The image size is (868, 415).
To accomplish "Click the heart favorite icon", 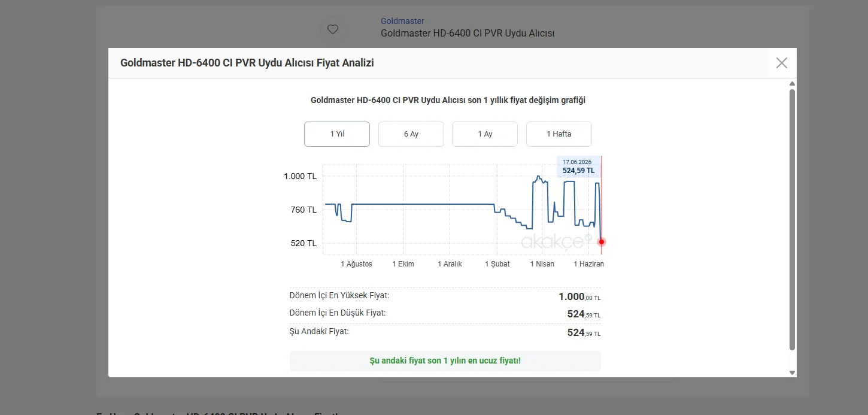I will click(x=333, y=29).
